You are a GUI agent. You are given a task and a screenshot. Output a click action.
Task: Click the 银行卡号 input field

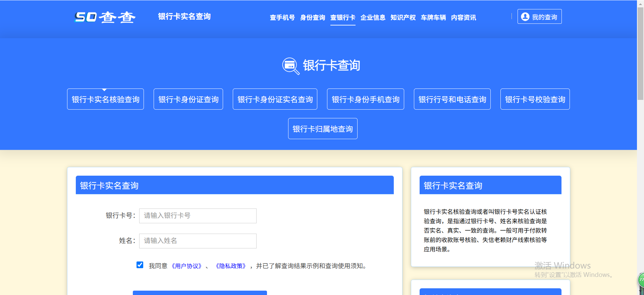(x=198, y=216)
